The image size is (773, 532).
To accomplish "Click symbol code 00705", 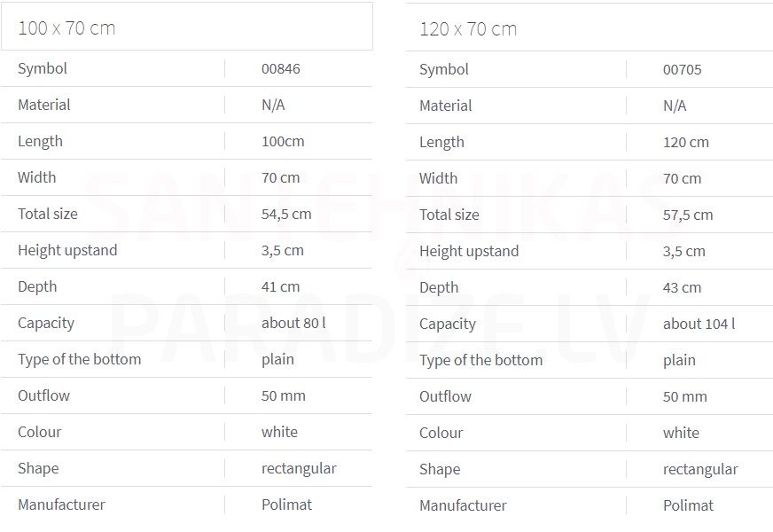I will 682,69.
